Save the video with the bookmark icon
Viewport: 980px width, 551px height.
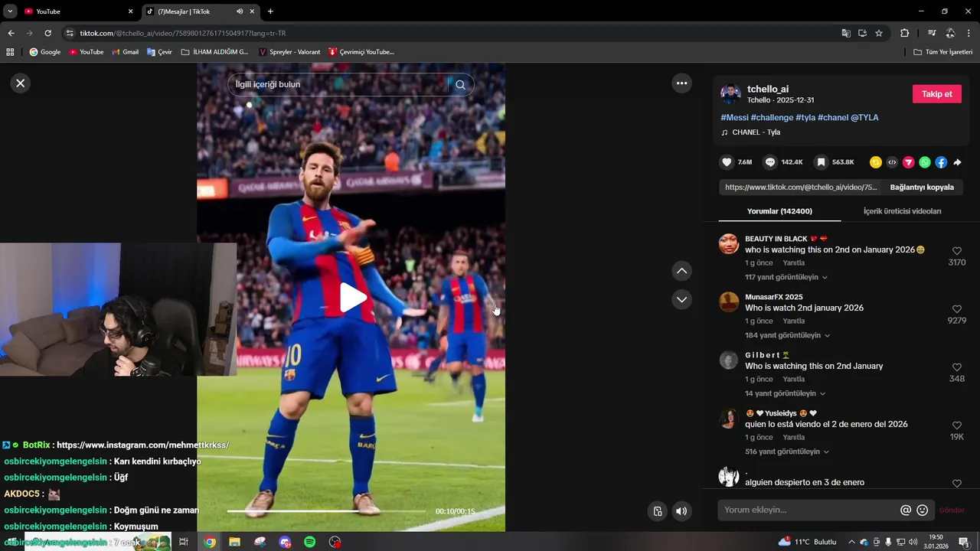tap(821, 162)
